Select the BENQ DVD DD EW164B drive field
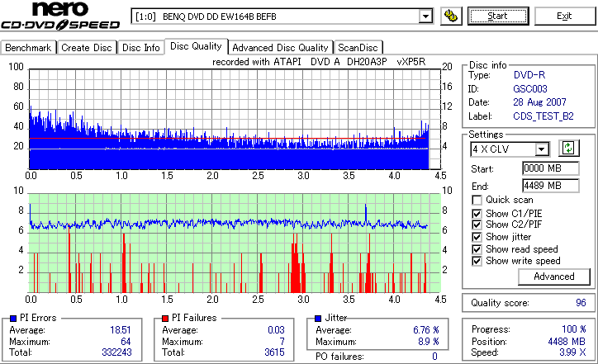598x364 pixels. 282,17
